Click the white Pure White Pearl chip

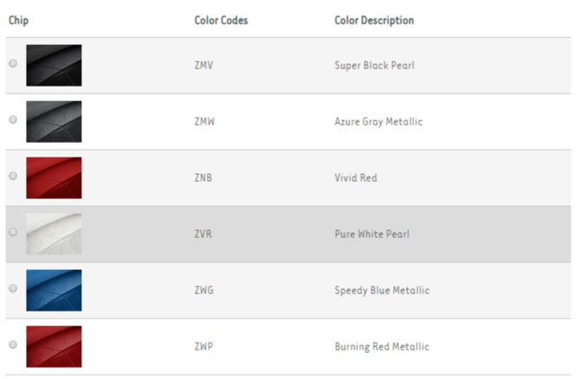[54, 234]
